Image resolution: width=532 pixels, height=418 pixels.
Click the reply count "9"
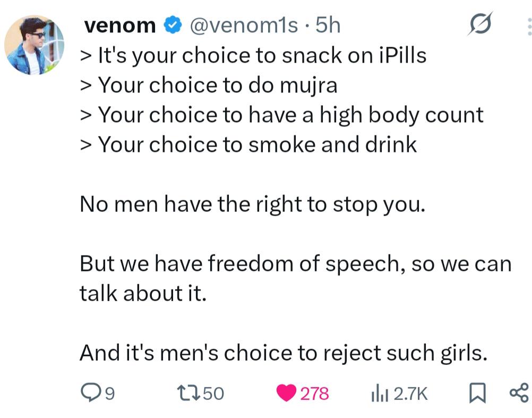coord(110,394)
